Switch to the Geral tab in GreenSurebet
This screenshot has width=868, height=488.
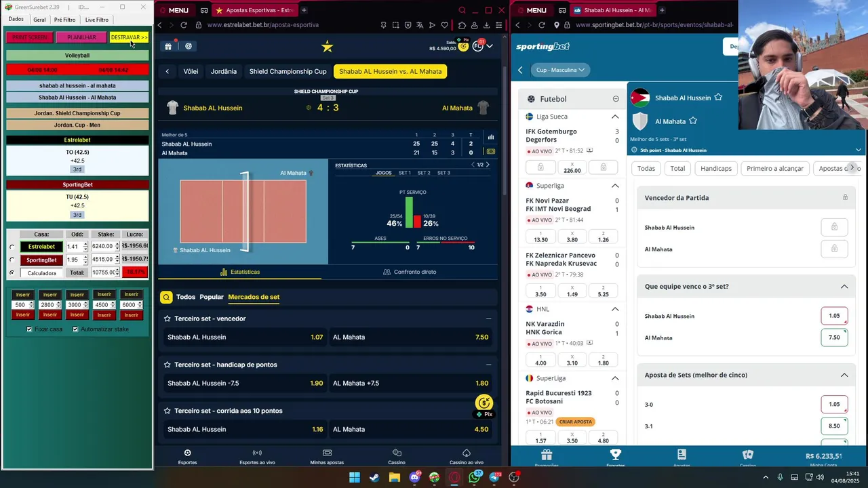pos(39,20)
